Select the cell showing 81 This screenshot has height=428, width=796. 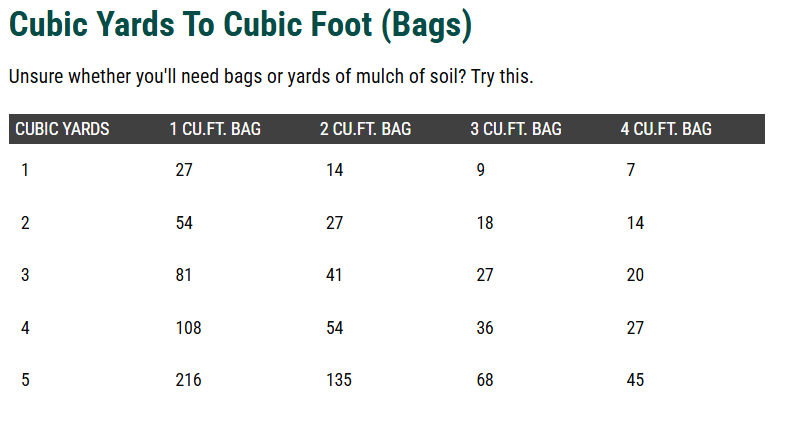[184, 275]
